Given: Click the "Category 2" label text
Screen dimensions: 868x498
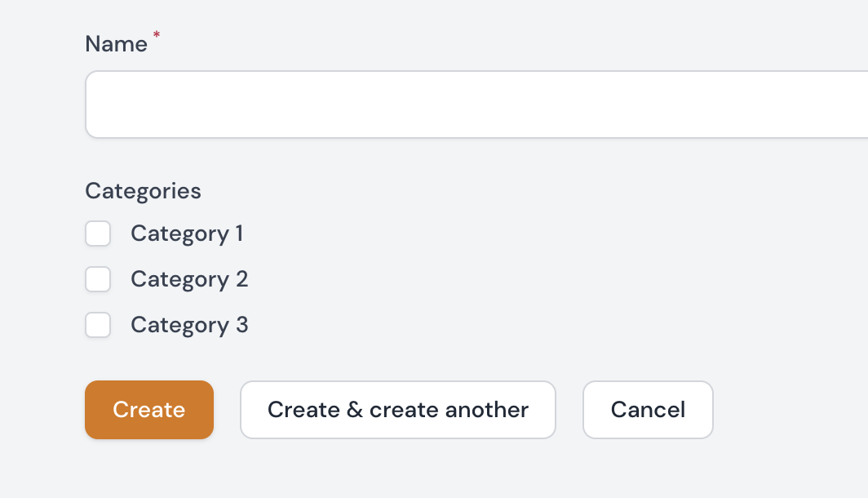Looking at the screenshot, I should [x=189, y=280].
